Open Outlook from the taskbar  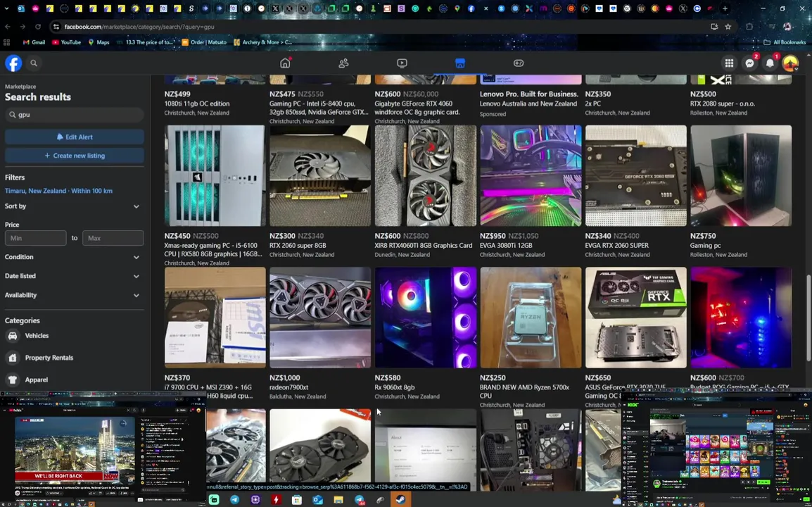click(317, 500)
